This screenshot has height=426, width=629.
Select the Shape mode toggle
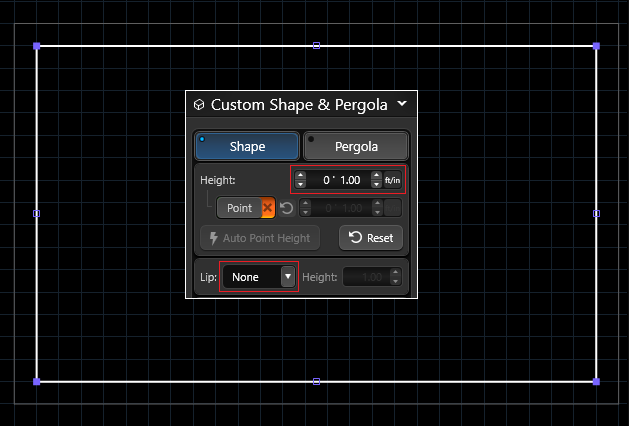click(247, 146)
